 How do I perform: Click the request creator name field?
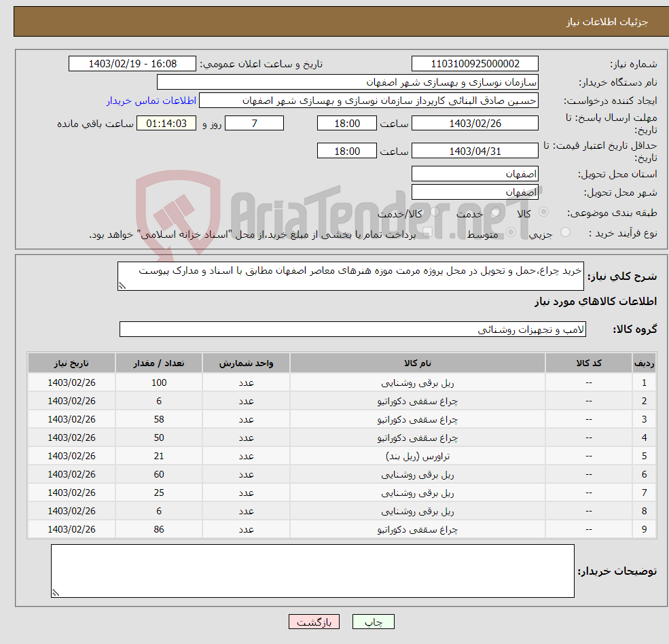coord(369,101)
